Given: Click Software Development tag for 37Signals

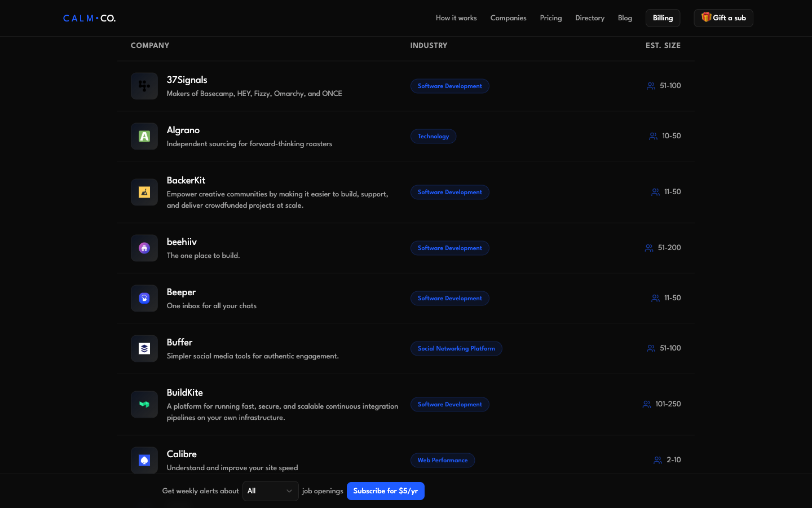Looking at the screenshot, I should [449, 86].
